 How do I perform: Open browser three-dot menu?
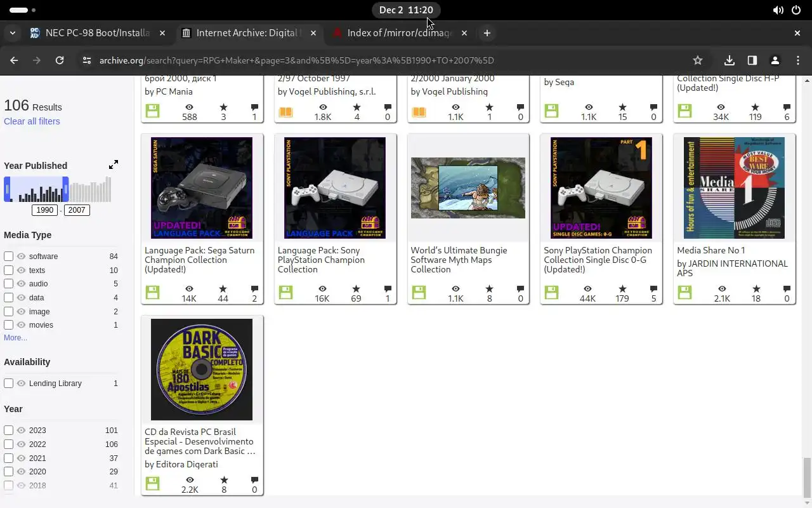[x=798, y=60]
